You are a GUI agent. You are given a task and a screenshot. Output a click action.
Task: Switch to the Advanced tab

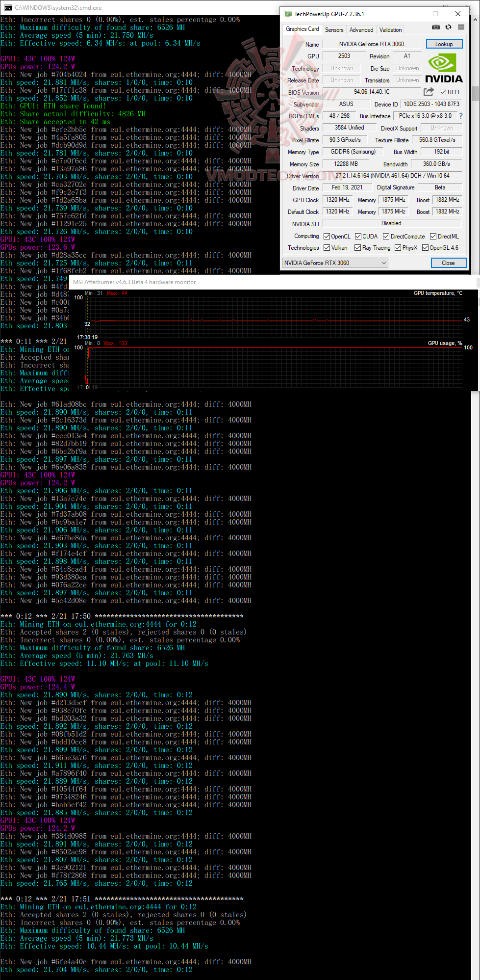[361, 30]
